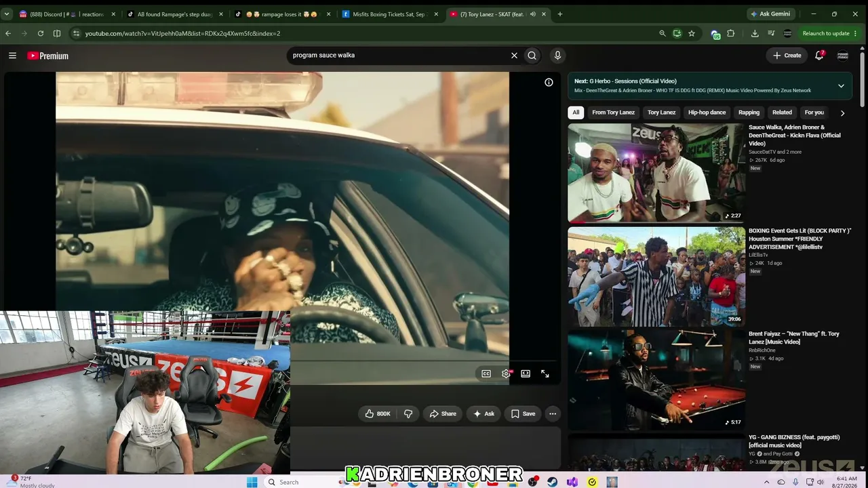This screenshot has height=488, width=868.
Task: Switch player to theater mode
Action: [526, 373]
